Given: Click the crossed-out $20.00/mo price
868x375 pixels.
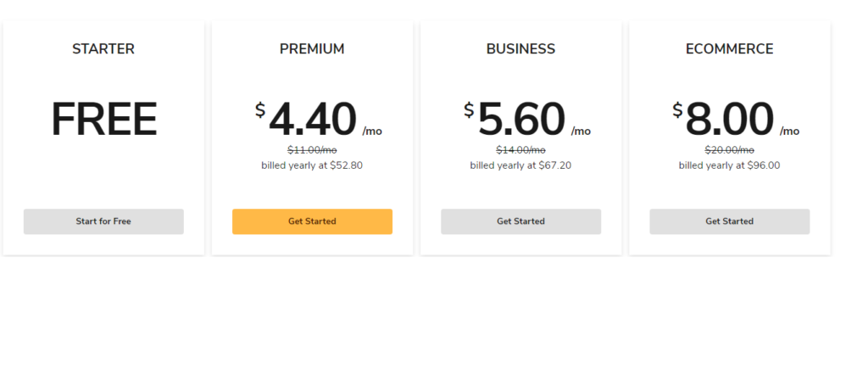Looking at the screenshot, I should coord(729,150).
